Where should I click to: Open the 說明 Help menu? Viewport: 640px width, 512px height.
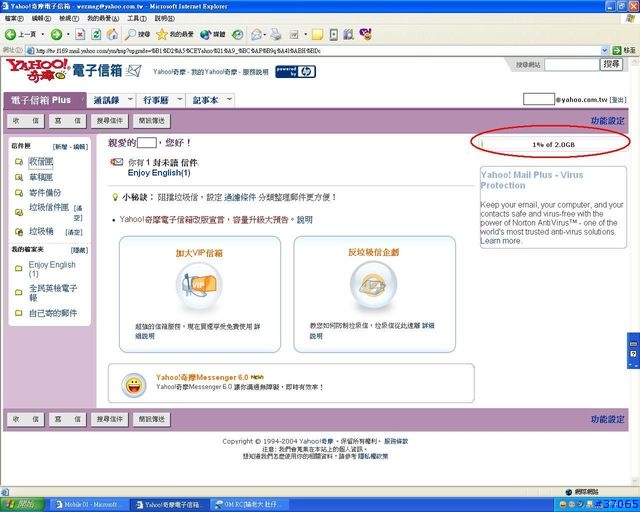164,18
